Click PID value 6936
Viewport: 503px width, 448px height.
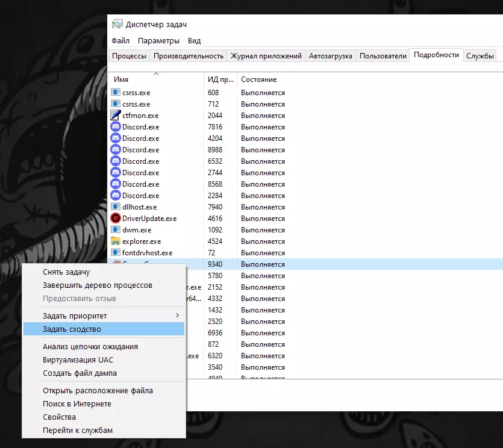click(215, 333)
